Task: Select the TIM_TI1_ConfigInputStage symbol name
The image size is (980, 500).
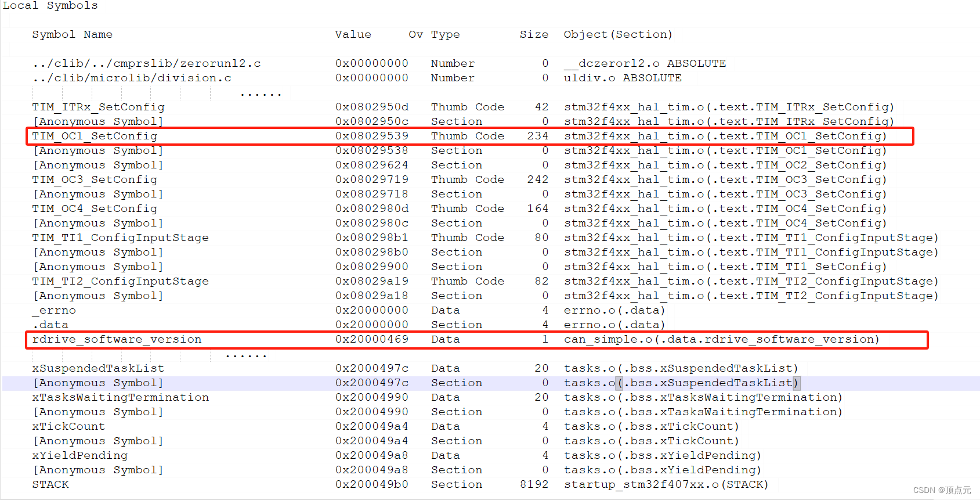Action: tap(121, 238)
